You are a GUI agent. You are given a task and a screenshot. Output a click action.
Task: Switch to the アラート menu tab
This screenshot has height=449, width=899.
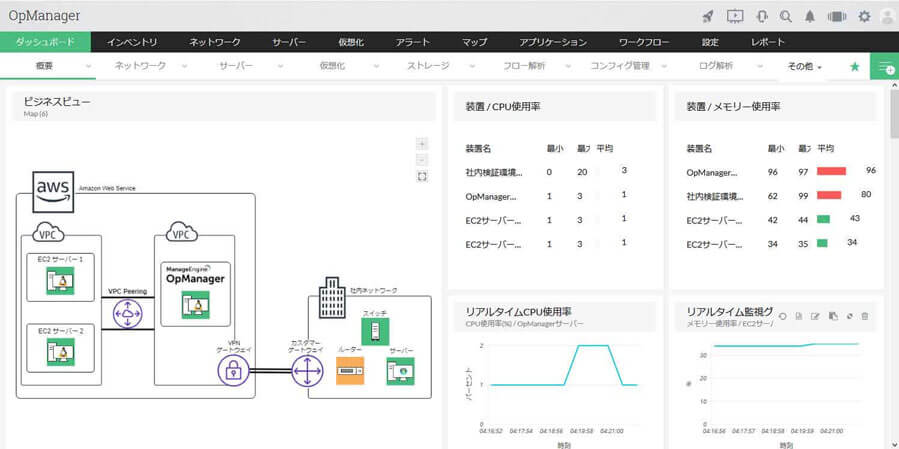pyautogui.click(x=413, y=42)
